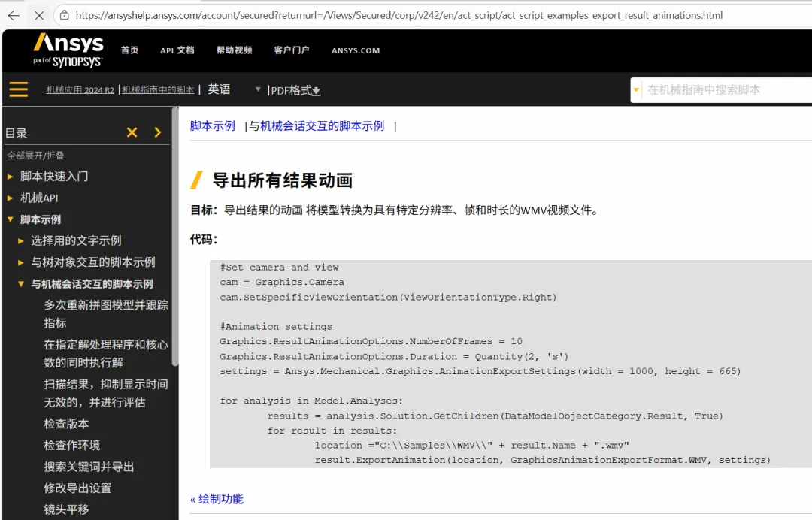The width and height of the screenshot is (812, 520).
Task: Click the 在机械指南中搜索脚本 search field
Action: pyautogui.click(x=726, y=90)
